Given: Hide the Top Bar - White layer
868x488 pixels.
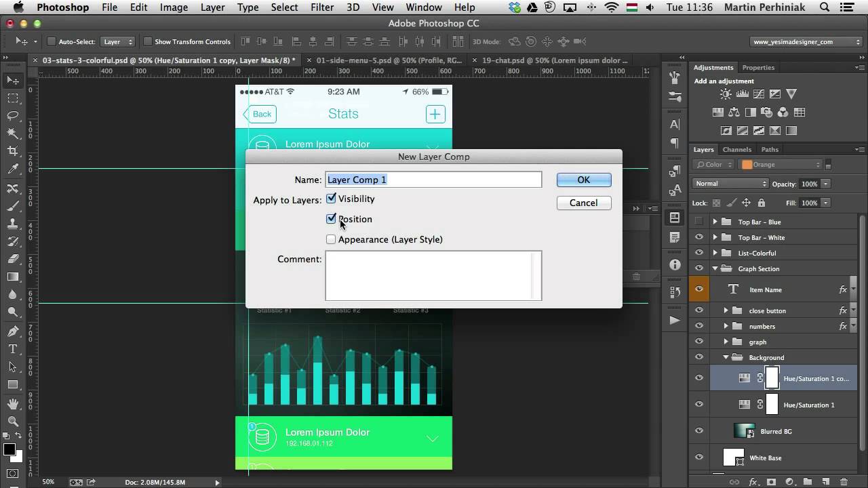Looking at the screenshot, I should [x=699, y=237].
